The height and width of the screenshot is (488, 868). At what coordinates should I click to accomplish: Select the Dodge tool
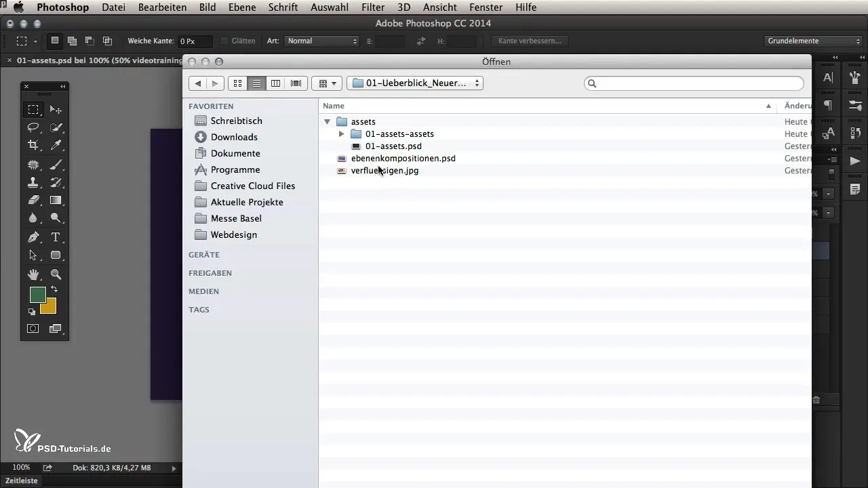(x=56, y=218)
